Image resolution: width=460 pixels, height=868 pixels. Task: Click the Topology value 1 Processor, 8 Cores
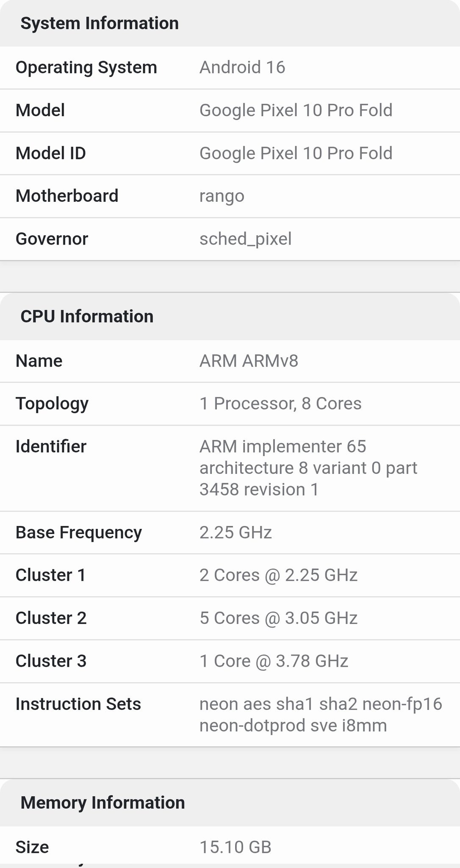coord(280,403)
